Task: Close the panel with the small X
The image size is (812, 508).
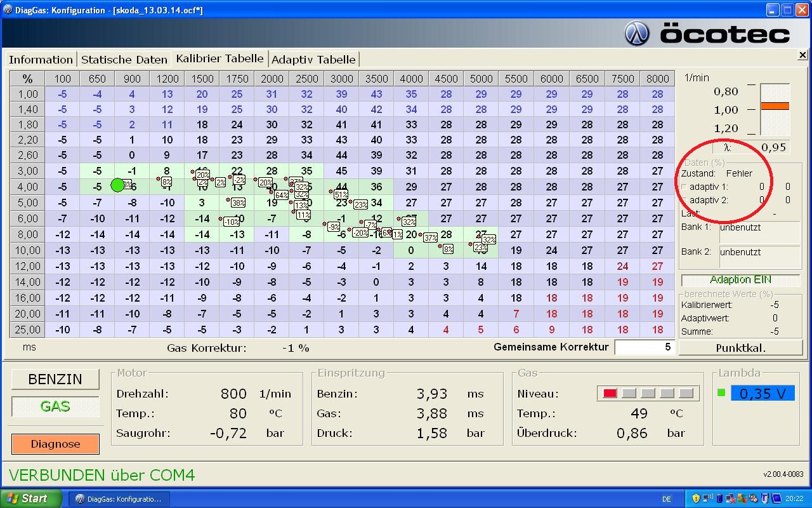Action: click(802, 56)
